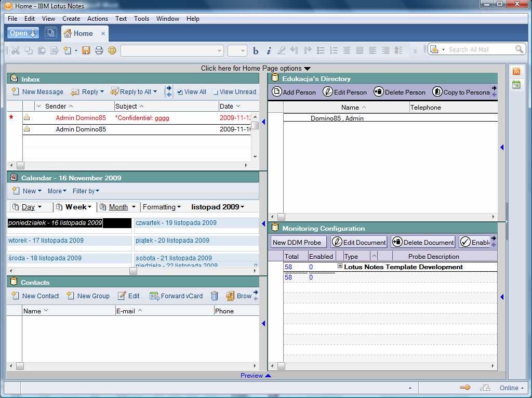Click the orange Stop toolbar icon
The height and width of the screenshot is (398, 532).
click(x=112, y=50)
